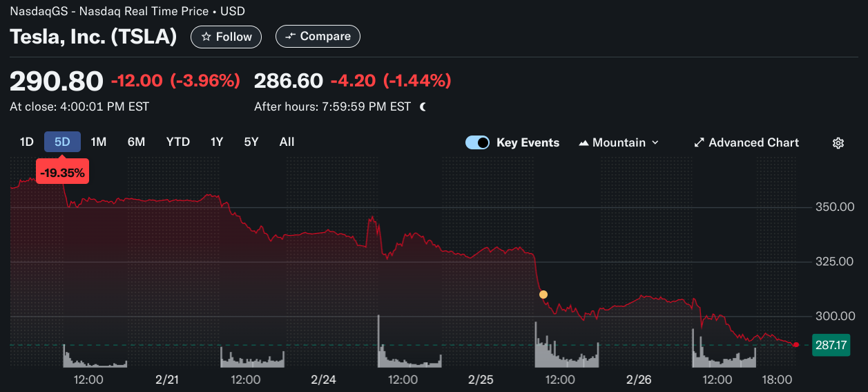Click the 18:00 time axis label
This screenshot has width=868, height=392.
click(777, 380)
